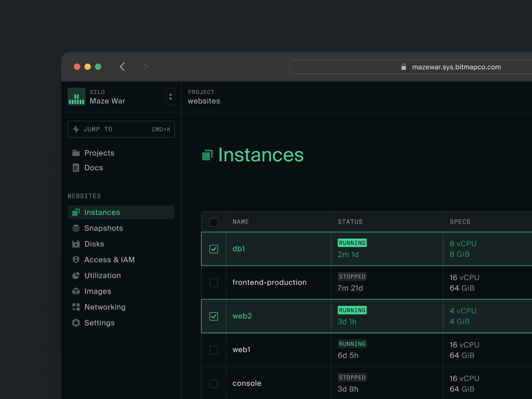The height and width of the screenshot is (399, 532).
Task: Click the Utilization pie chart icon
Action: tap(76, 275)
